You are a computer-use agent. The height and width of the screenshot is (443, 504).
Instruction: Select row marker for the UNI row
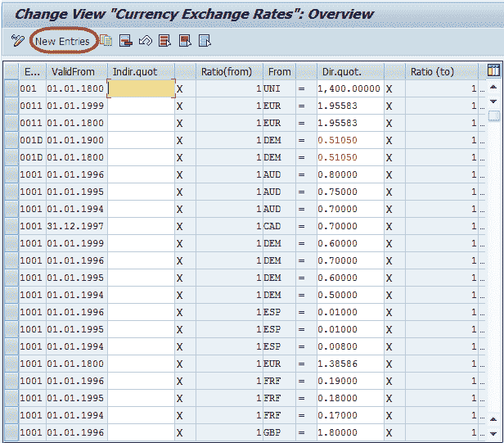point(11,88)
